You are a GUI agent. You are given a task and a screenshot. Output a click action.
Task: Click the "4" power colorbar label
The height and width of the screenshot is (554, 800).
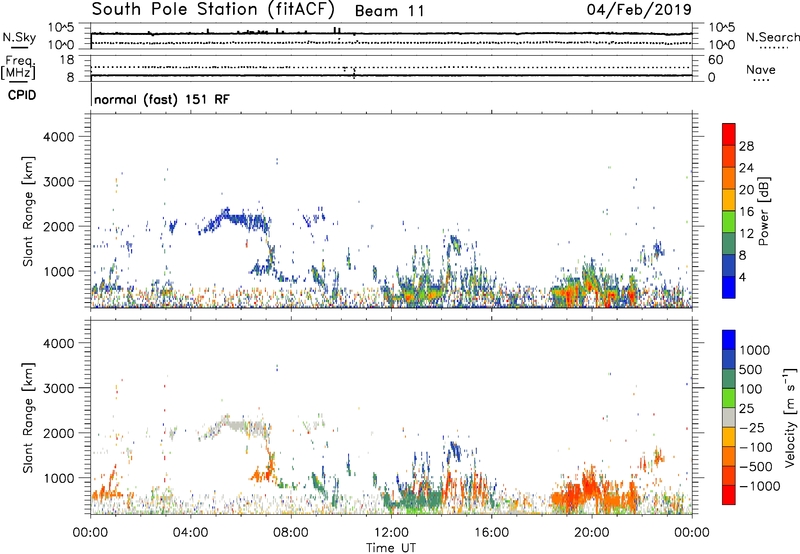tap(742, 278)
